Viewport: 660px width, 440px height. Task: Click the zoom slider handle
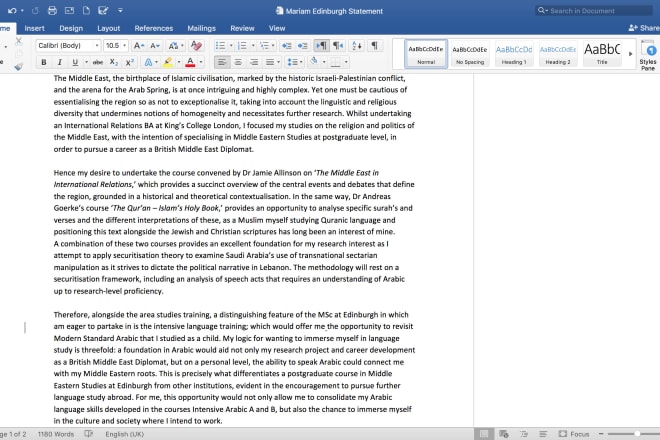[x=638, y=434]
